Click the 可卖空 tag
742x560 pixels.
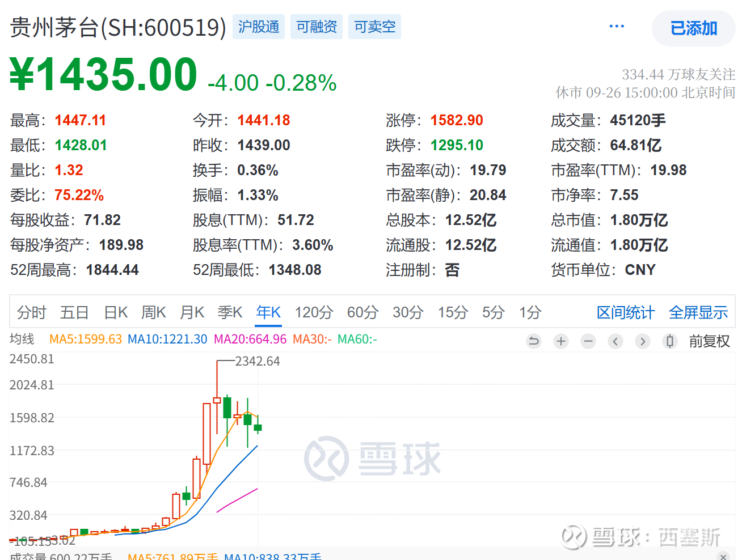374,27
